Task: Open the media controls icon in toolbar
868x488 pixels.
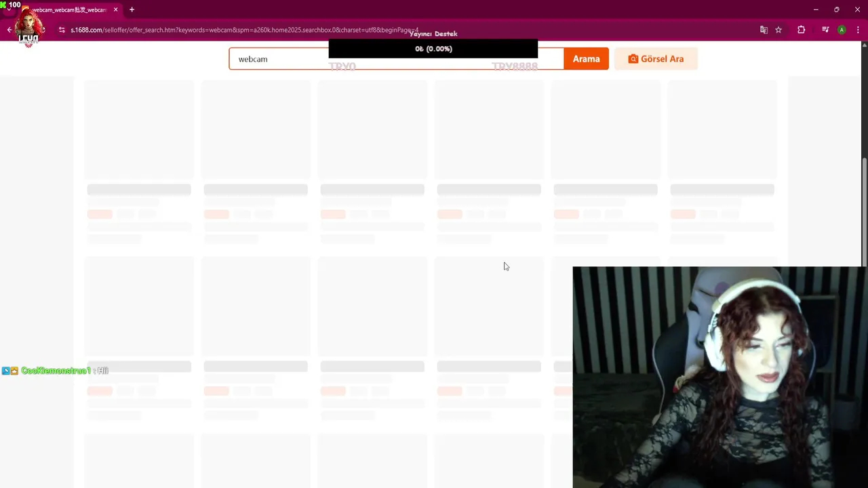Action: point(825,30)
